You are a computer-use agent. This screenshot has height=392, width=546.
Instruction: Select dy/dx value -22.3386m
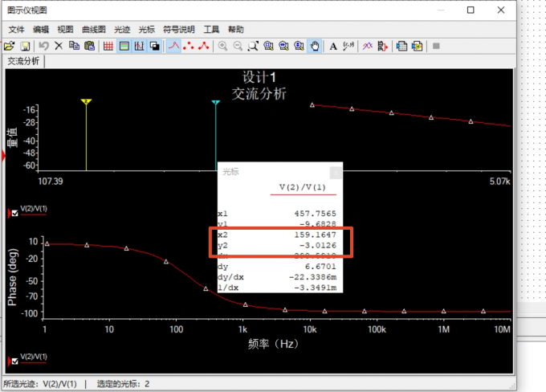click(x=312, y=277)
